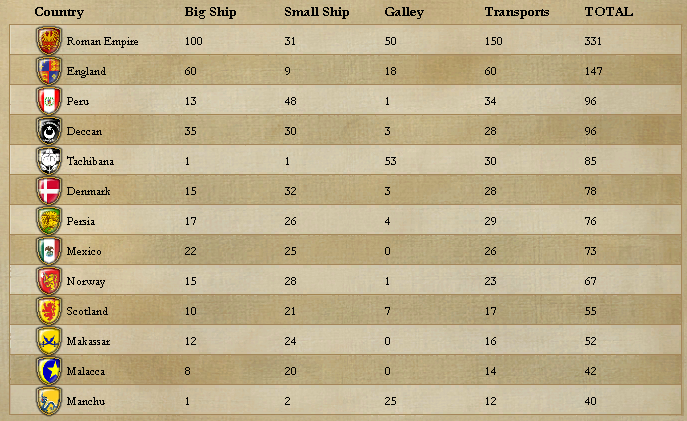
Task: Sort table by Galley column header
Action: 404,12
